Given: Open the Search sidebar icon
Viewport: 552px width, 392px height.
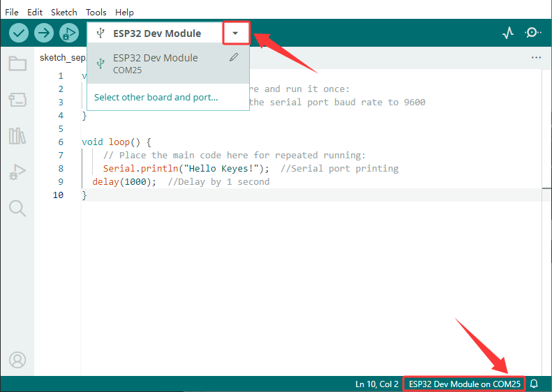Looking at the screenshot, I should [x=17, y=209].
